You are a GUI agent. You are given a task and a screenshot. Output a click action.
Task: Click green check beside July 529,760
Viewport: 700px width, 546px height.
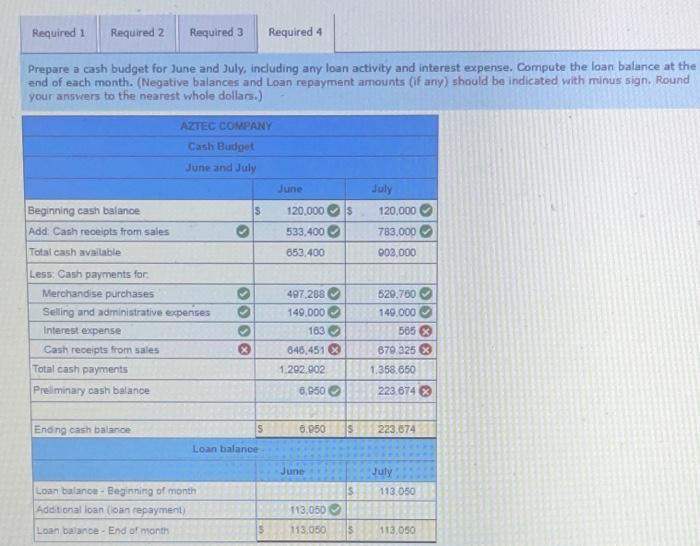coord(426,293)
